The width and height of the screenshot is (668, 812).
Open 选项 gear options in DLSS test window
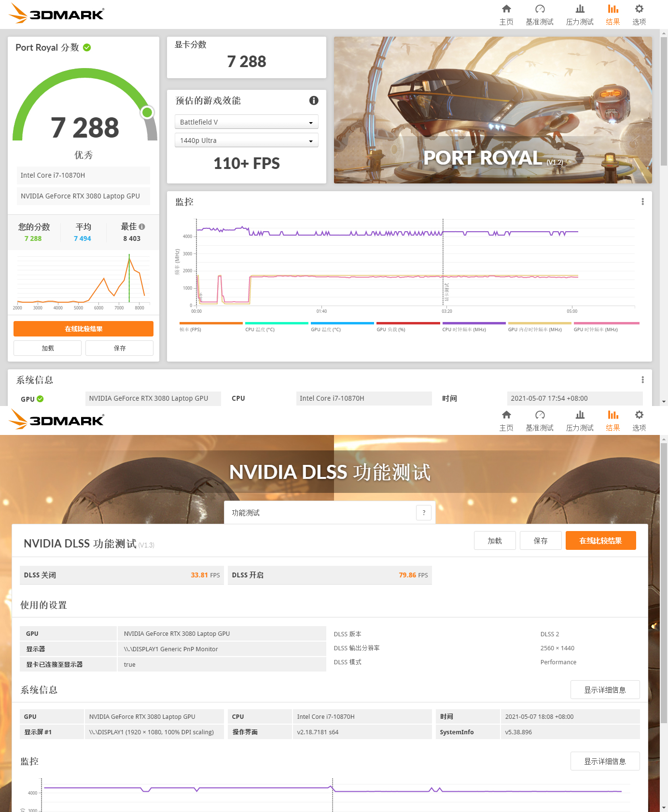coord(639,420)
